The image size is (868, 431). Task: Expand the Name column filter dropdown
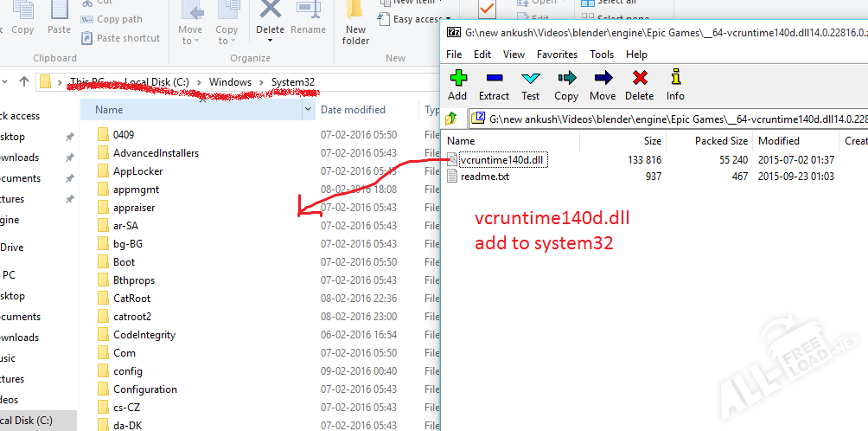308,110
